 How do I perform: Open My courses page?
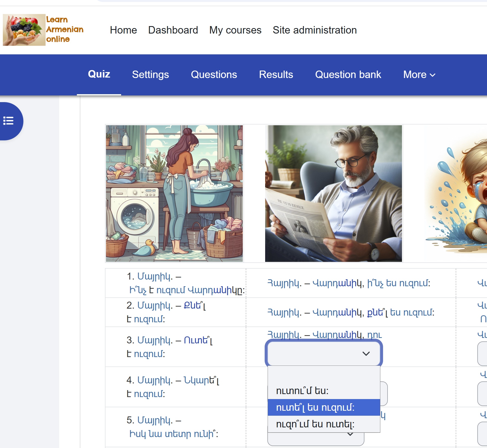[235, 30]
